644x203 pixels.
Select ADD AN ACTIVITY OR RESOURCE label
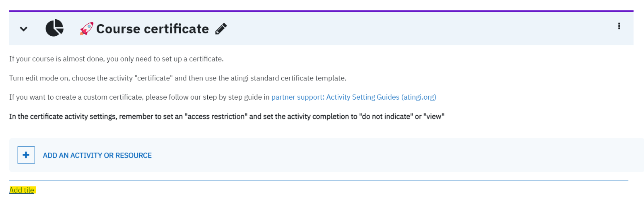pos(97,156)
